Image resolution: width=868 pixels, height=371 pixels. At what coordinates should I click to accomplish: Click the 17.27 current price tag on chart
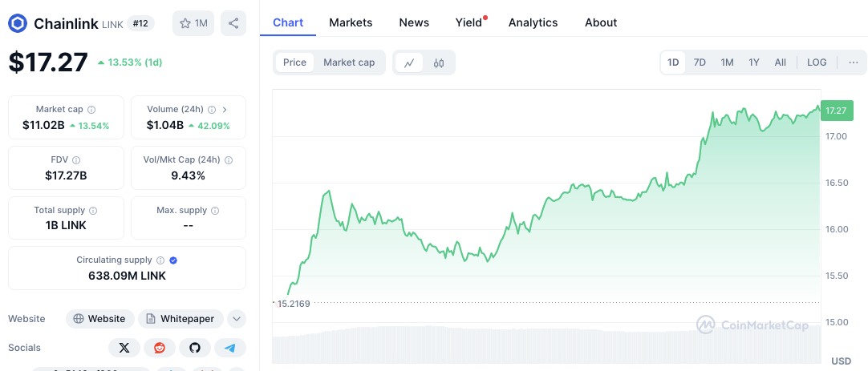click(835, 111)
